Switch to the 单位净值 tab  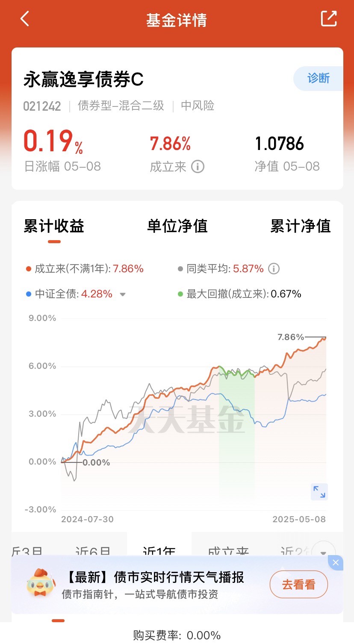click(177, 226)
